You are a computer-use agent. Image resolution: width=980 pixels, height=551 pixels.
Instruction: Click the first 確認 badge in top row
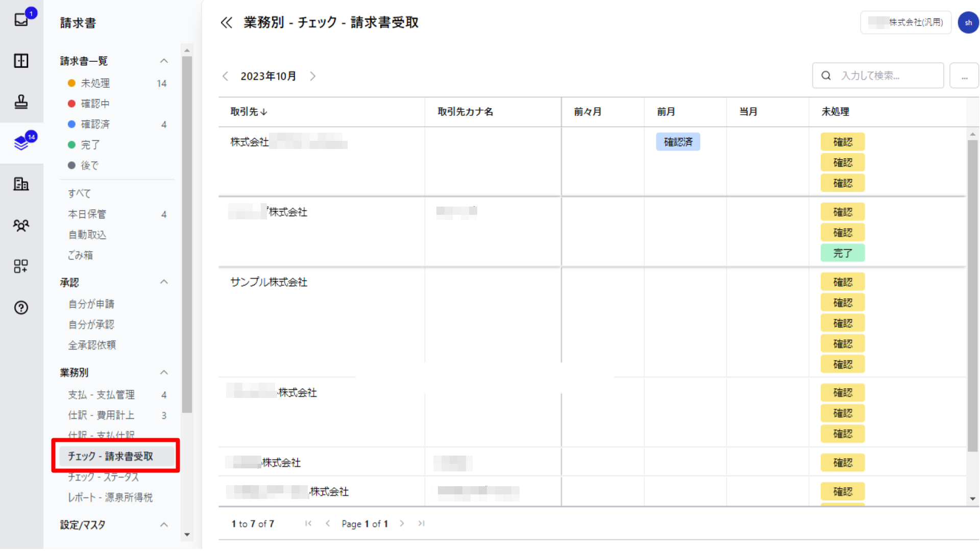843,142
